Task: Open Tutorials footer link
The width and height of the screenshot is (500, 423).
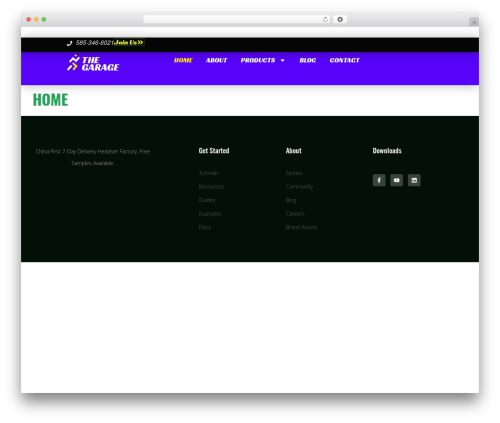Action: (209, 173)
